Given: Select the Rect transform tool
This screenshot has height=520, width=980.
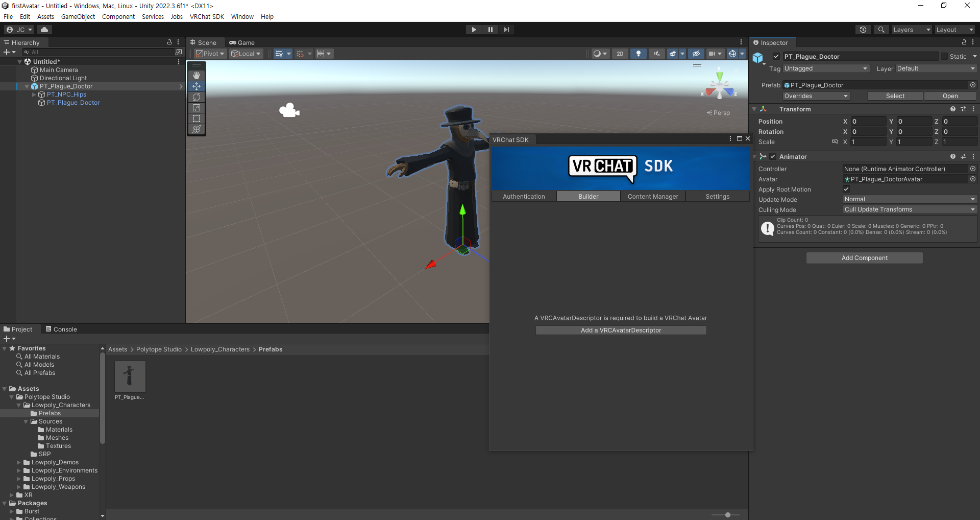Looking at the screenshot, I should (197, 119).
